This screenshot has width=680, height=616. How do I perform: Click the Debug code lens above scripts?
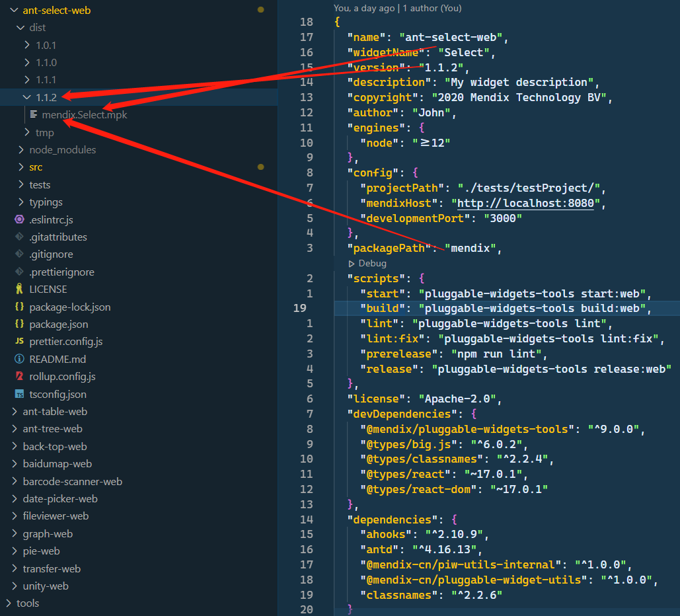(372, 263)
